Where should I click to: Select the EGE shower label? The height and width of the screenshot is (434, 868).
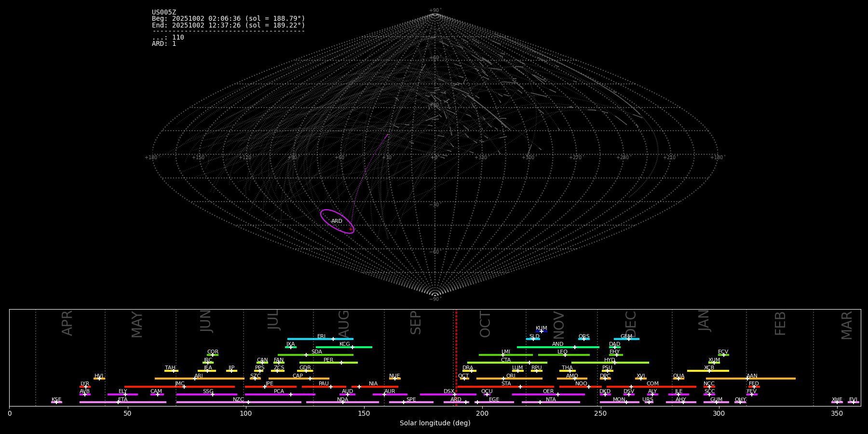[x=494, y=400]
